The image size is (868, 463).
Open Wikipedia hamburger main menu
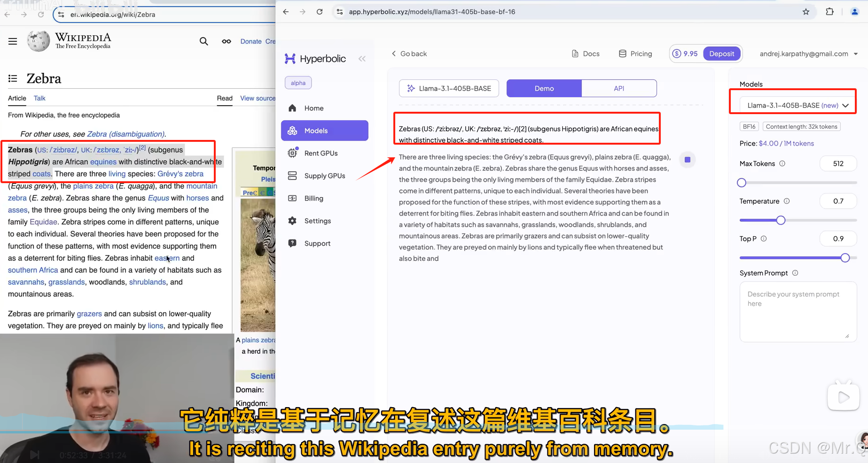[x=13, y=41]
